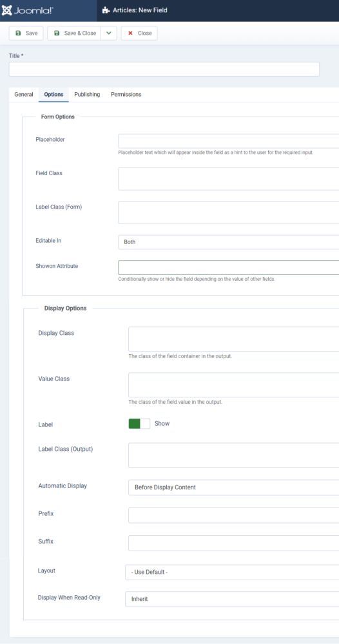Open the Layout Use Default dropdown
Viewport: 339px width, 644px height.
coord(232,572)
